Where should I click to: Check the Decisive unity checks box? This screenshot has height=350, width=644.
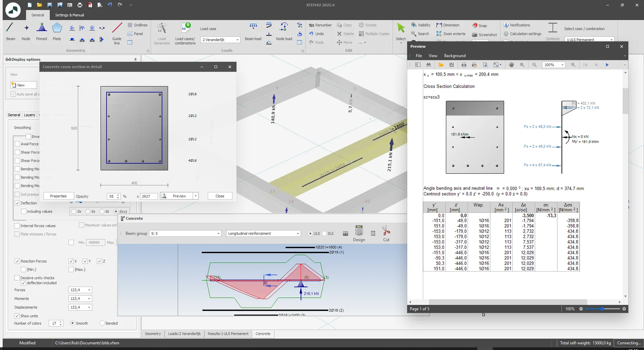pyautogui.click(x=17, y=278)
